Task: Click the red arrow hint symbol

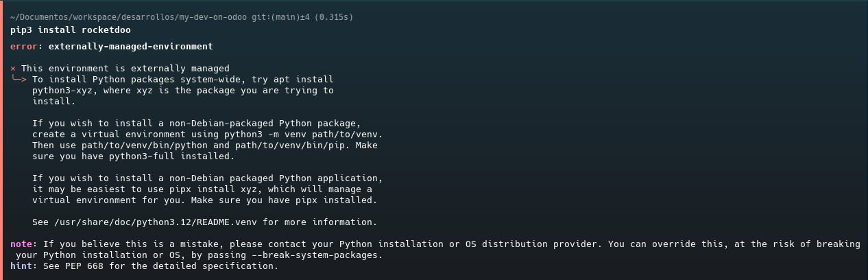Action: coord(19,79)
